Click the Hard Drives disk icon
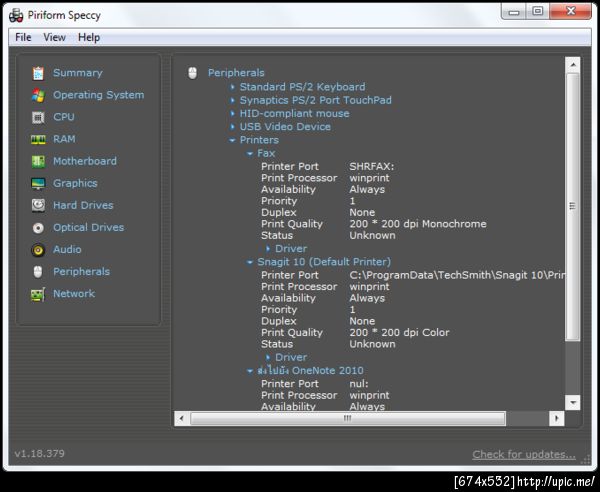Viewport: 600px width, 492px height. 38,205
